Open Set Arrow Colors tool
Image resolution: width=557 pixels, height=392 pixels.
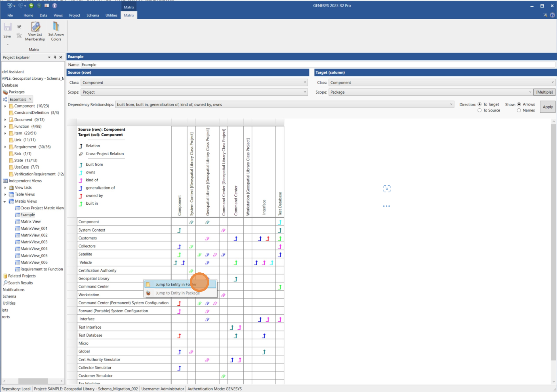tap(56, 27)
